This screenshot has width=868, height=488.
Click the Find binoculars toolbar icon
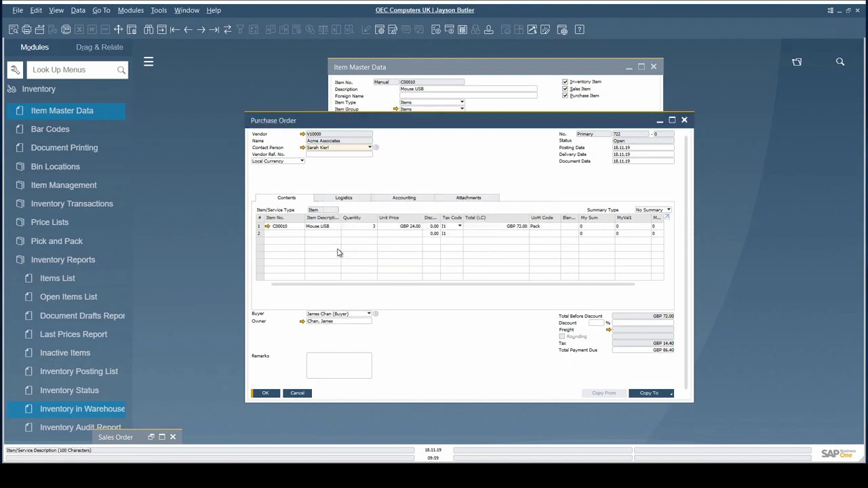point(149,29)
